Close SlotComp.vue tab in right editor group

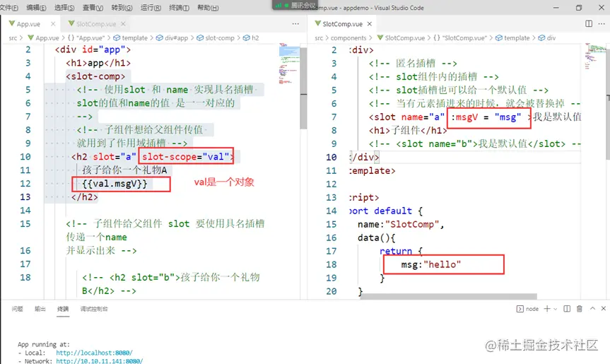(x=370, y=24)
